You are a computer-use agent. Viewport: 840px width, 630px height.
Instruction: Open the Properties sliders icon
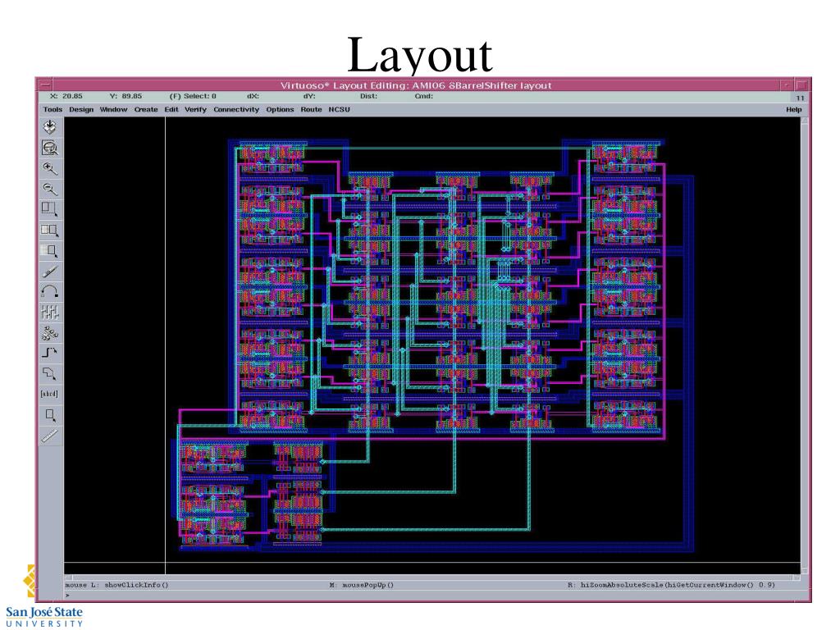coord(50,312)
